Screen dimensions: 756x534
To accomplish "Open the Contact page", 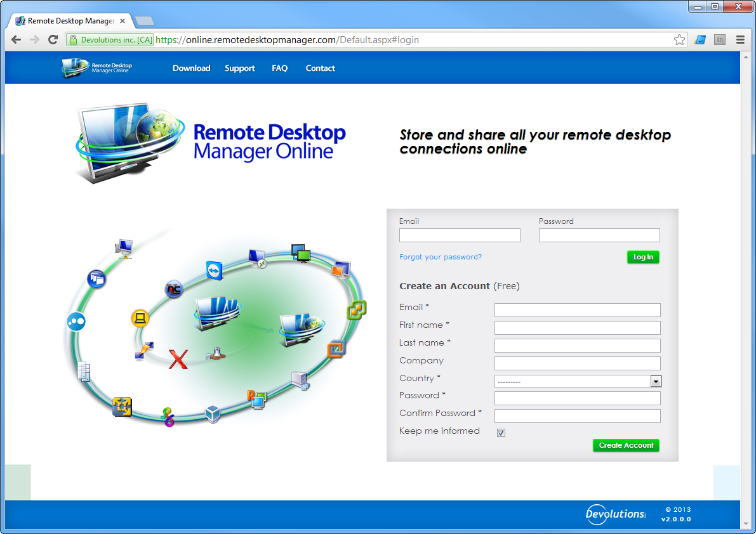I will tap(320, 68).
